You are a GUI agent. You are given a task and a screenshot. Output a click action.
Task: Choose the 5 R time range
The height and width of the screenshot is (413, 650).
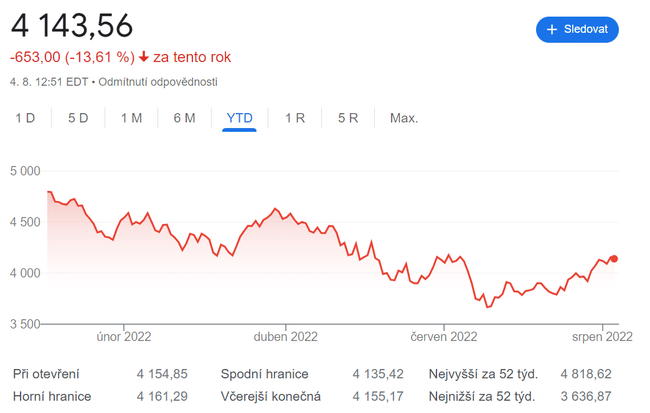[x=348, y=118]
